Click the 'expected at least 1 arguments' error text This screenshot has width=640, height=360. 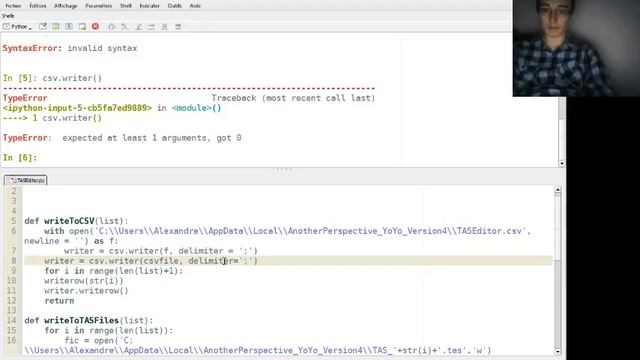coord(152,138)
